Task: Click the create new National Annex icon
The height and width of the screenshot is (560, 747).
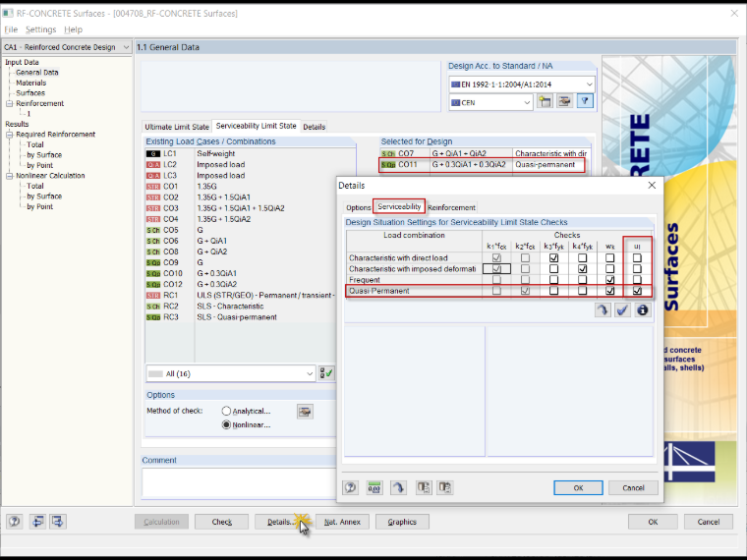Action: coord(545,101)
